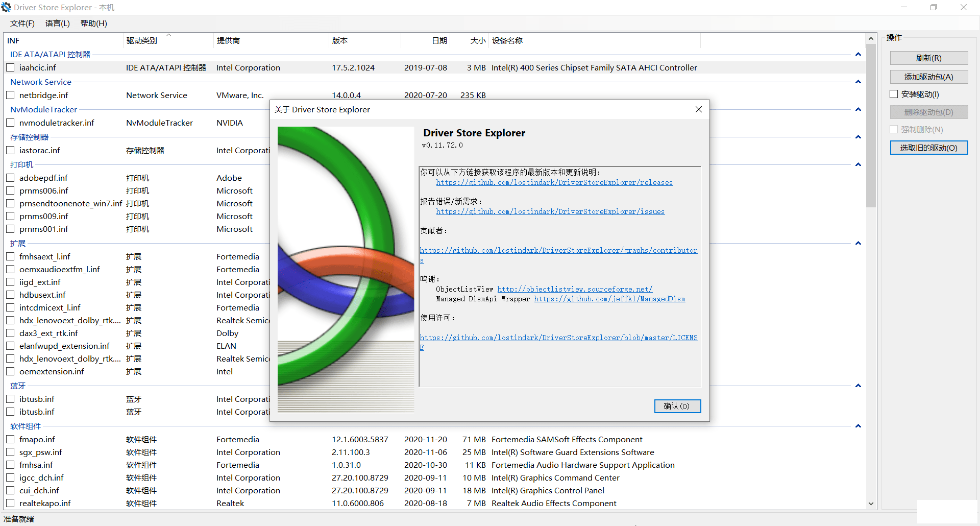This screenshot has width=980, height=526.
Task: Open the 文件(F) menu
Action: (22, 23)
